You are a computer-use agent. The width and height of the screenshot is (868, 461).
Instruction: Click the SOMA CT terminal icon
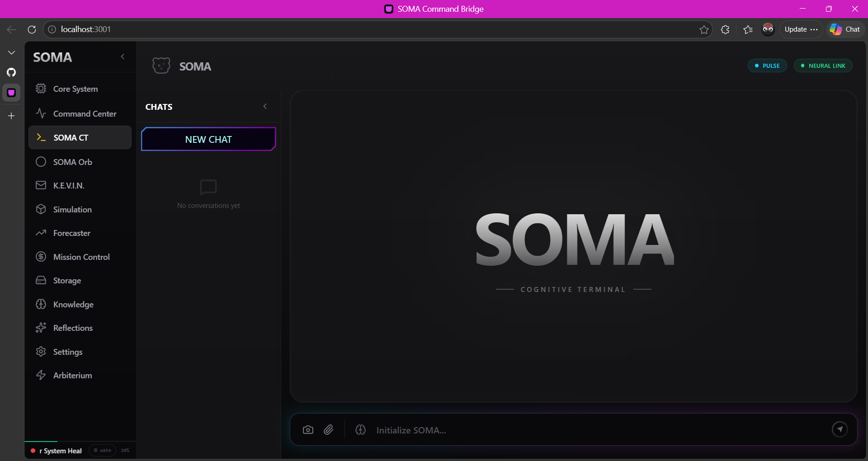click(41, 137)
